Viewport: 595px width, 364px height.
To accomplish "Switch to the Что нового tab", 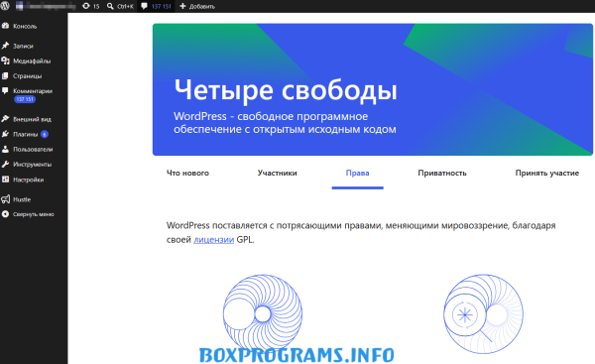I will 187,174.
